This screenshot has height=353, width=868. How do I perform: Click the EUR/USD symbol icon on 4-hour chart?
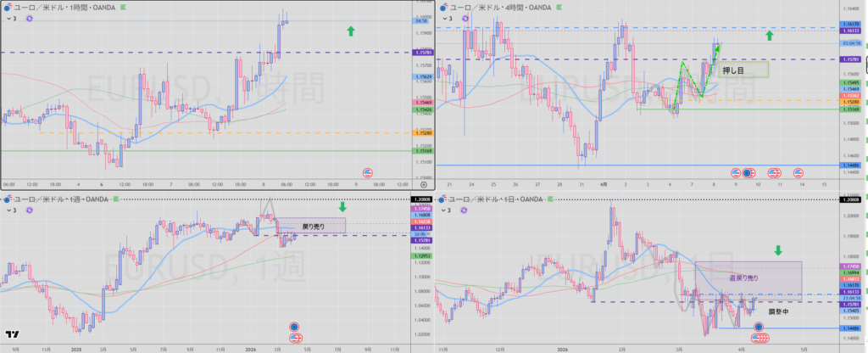click(441, 7)
